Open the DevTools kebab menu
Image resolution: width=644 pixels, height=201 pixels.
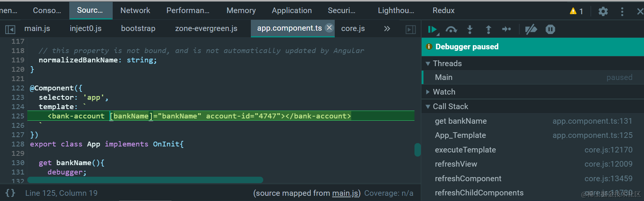[x=622, y=11]
